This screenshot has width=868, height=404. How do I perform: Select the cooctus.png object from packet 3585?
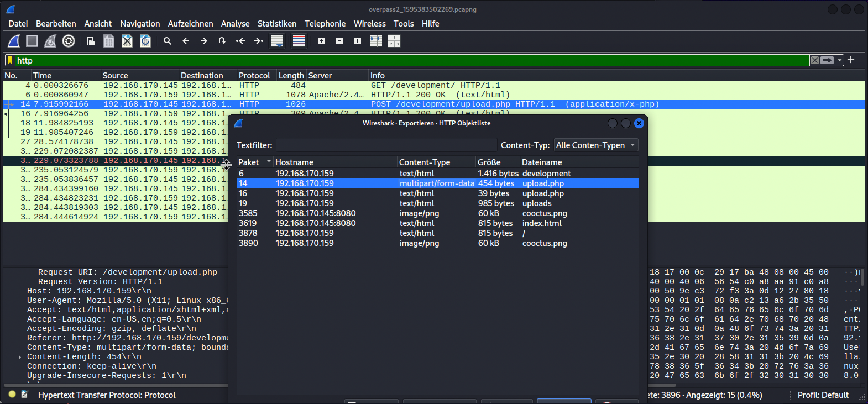[438, 213]
